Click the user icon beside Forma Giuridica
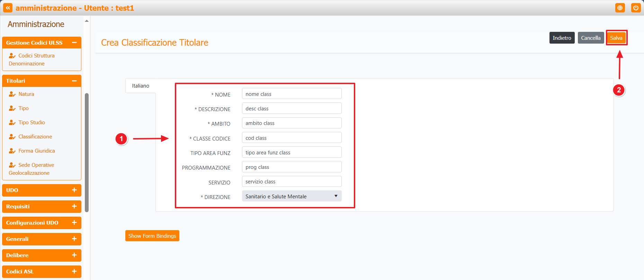Screen dimensions: 644x280 [x=12, y=151]
